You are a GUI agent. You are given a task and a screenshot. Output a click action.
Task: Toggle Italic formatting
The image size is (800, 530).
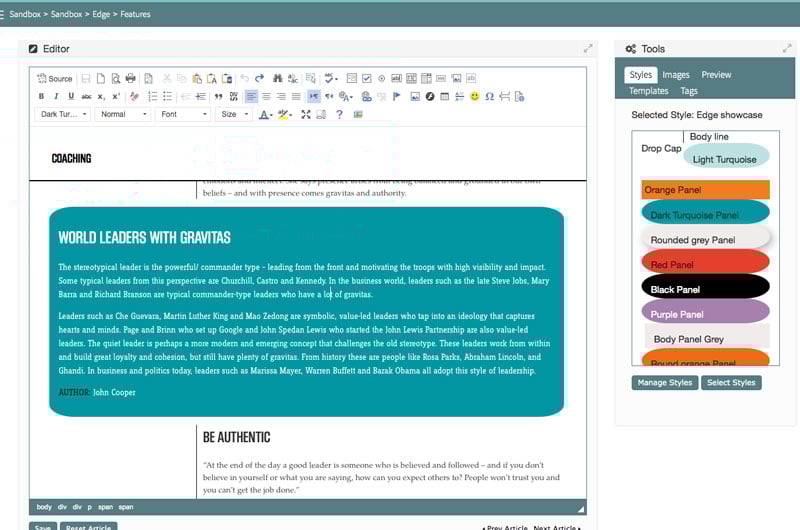(x=56, y=96)
